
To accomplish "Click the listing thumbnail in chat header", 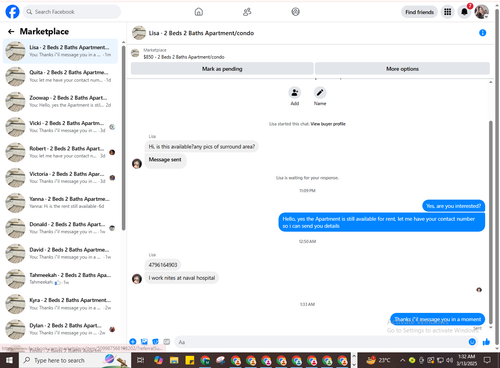I will [139, 33].
